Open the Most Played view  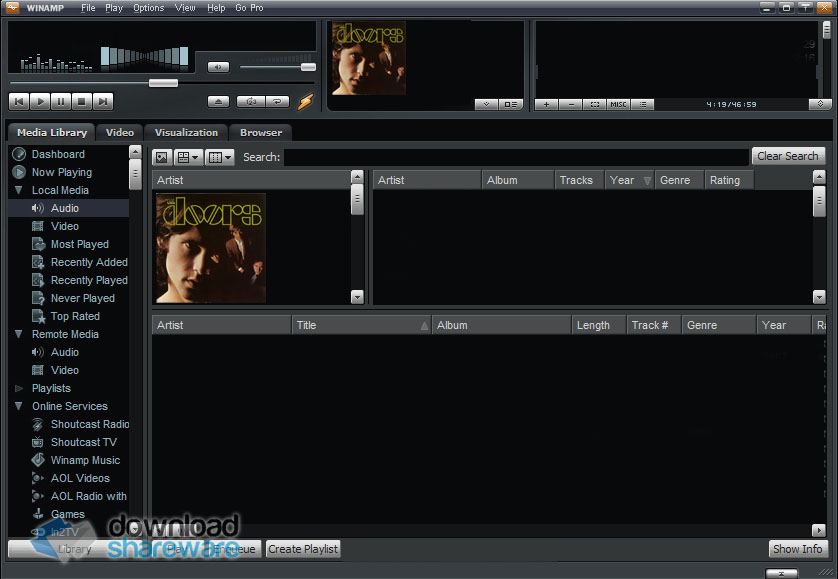(80, 244)
